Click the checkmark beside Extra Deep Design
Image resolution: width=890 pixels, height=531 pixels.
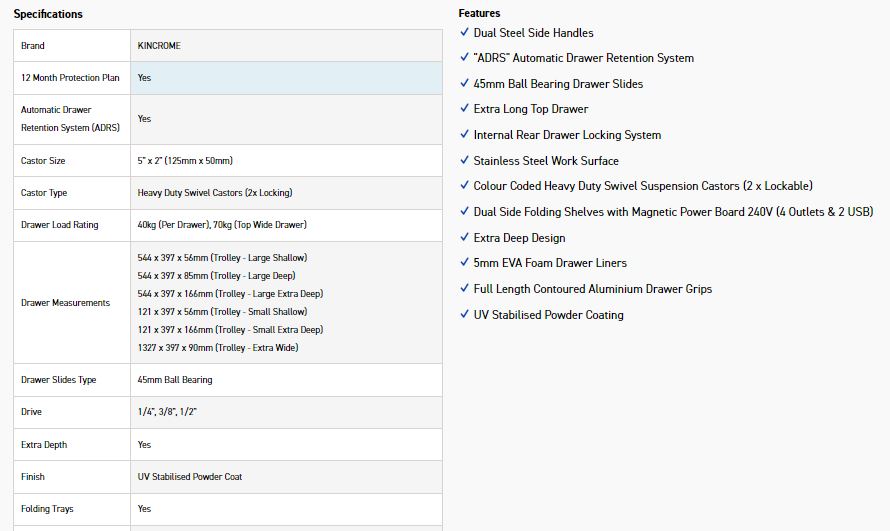464,238
